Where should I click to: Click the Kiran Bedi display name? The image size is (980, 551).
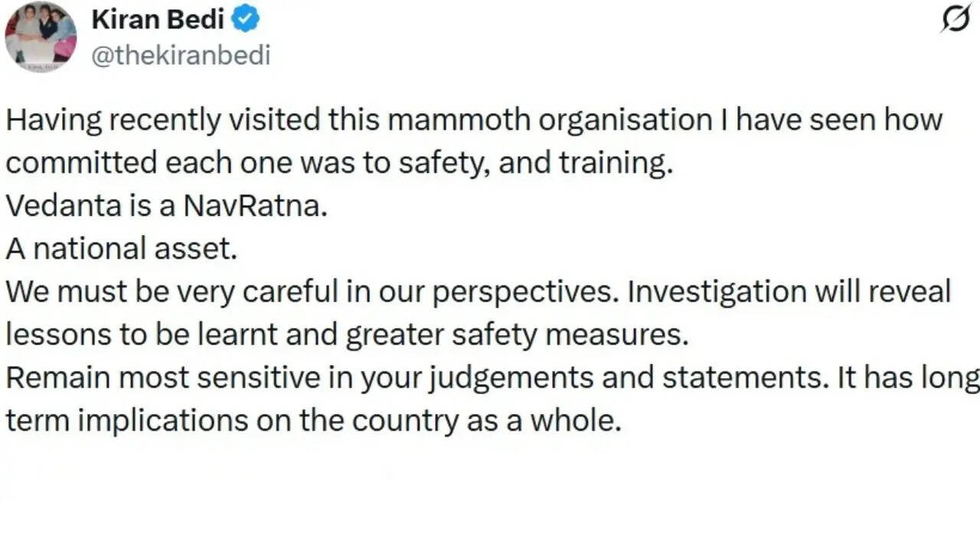158,20
